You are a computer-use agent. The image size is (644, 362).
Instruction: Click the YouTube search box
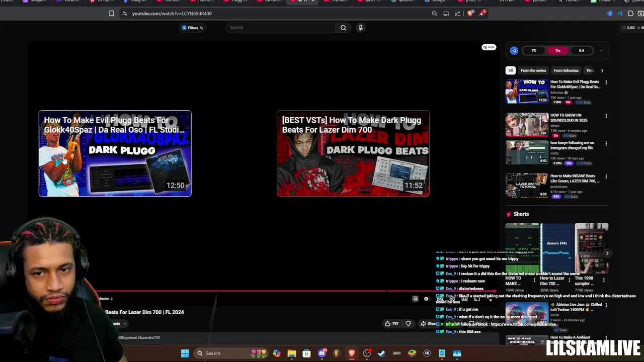pos(281,28)
